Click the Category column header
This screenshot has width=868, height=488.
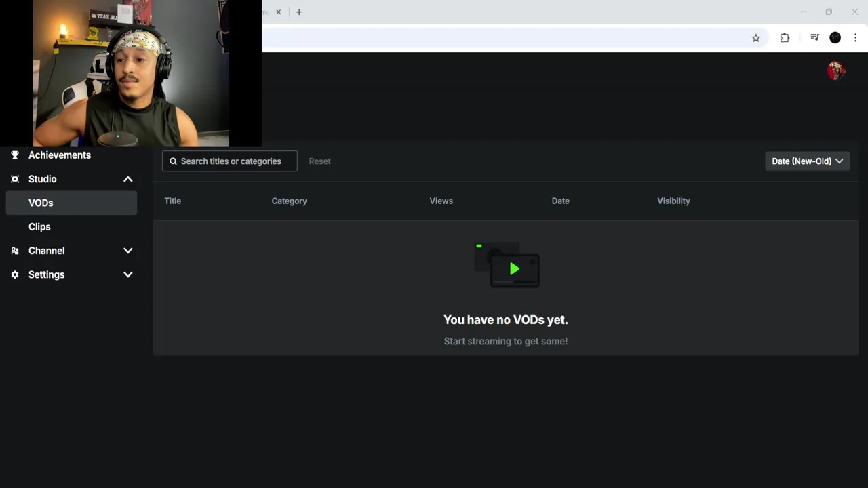(x=289, y=201)
